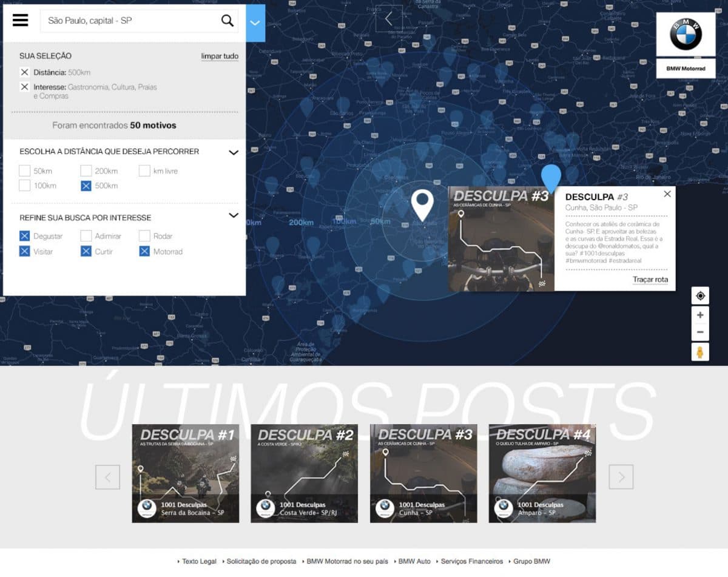Open the Texto Legal footer link

pyautogui.click(x=199, y=561)
